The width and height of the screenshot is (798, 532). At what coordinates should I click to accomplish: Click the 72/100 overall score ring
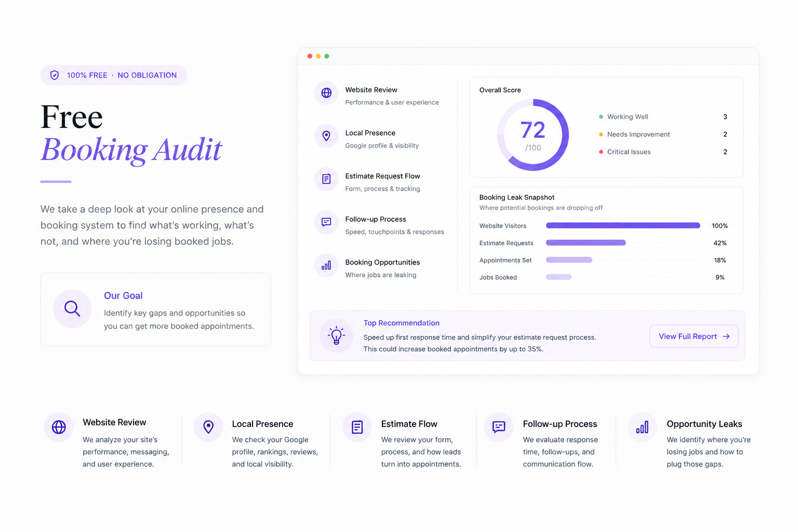[533, 135]
